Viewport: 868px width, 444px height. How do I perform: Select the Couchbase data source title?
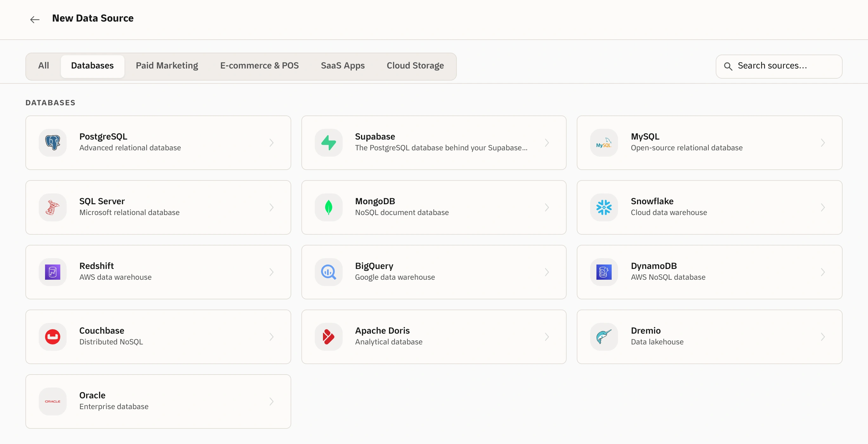(102, 330)
